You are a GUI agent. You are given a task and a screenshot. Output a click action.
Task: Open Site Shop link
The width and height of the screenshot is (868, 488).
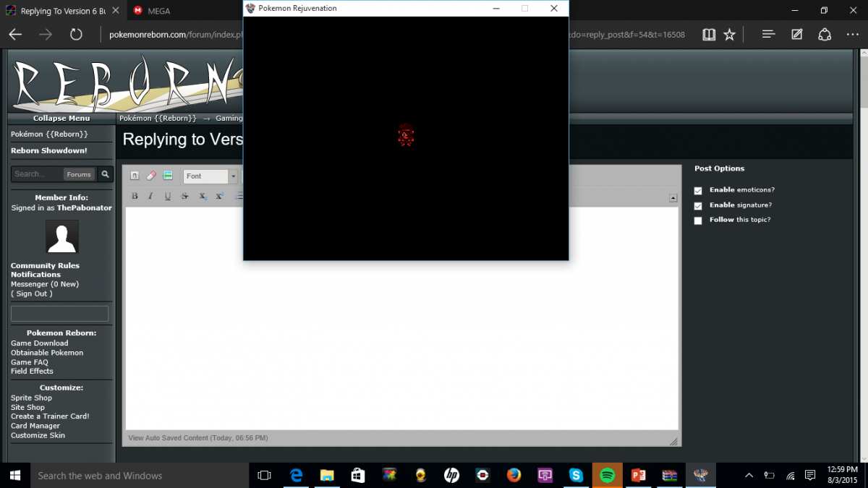[27, 407]
